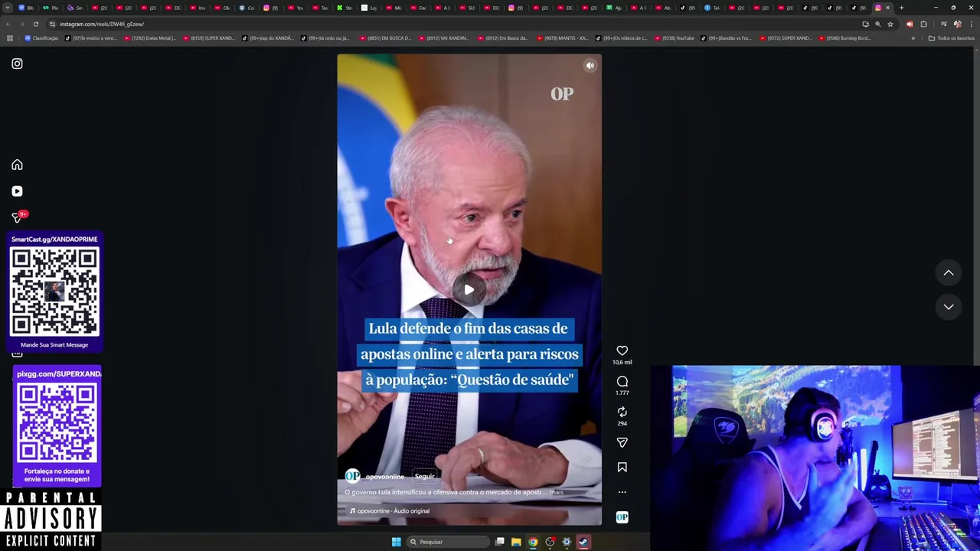Open Steam from the taskbar
980x551 pixels.
[583, 542]
